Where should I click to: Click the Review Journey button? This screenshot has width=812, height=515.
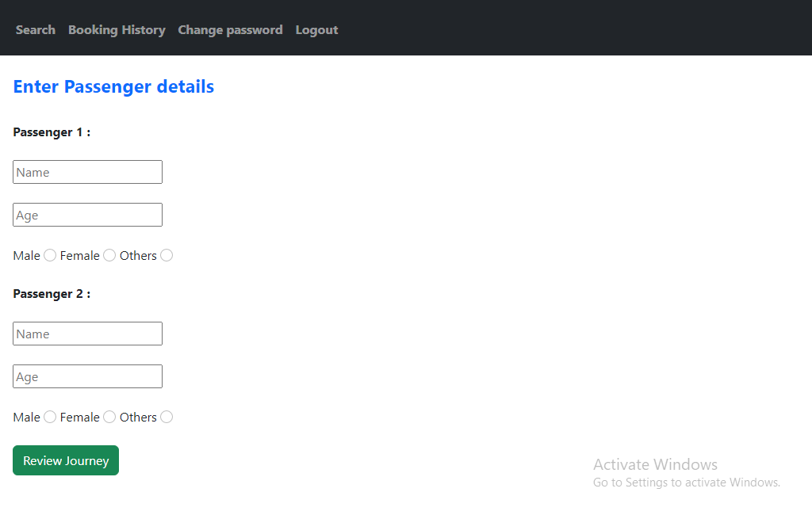(66, 460)
